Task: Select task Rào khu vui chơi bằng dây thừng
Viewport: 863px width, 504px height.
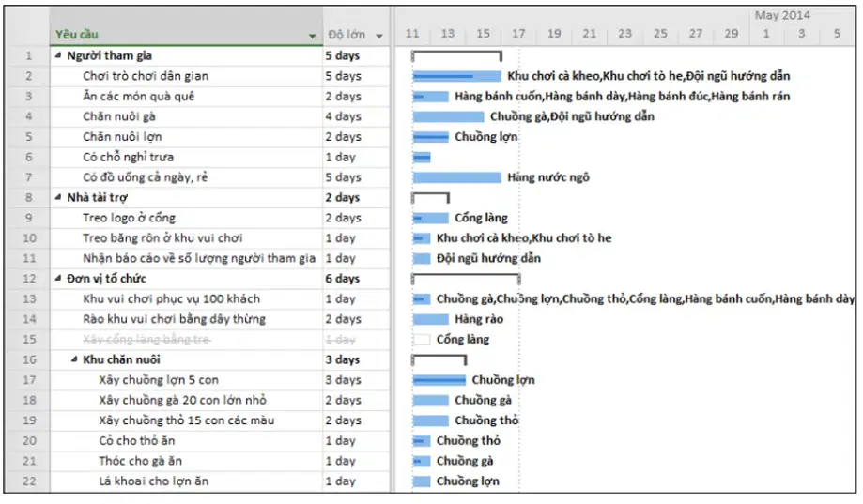Action: click(x=175, y=319)
